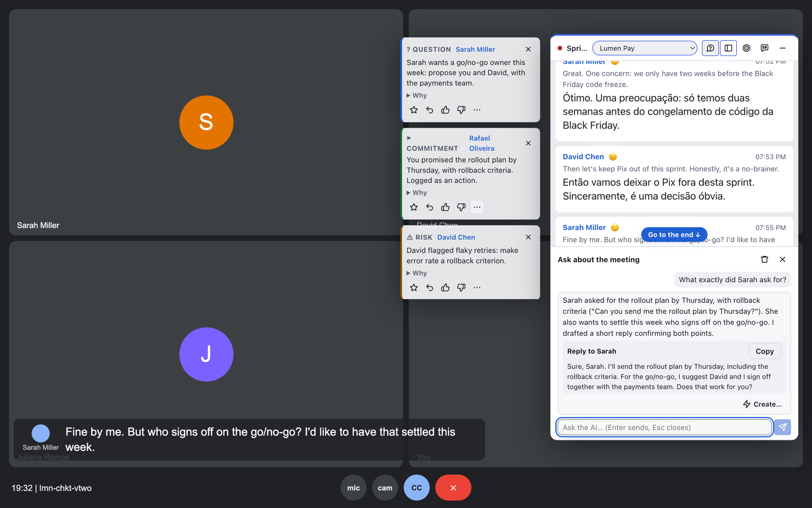Open more options on Risk card
This screenshot has width=812, height=508.
pos(477,288)
